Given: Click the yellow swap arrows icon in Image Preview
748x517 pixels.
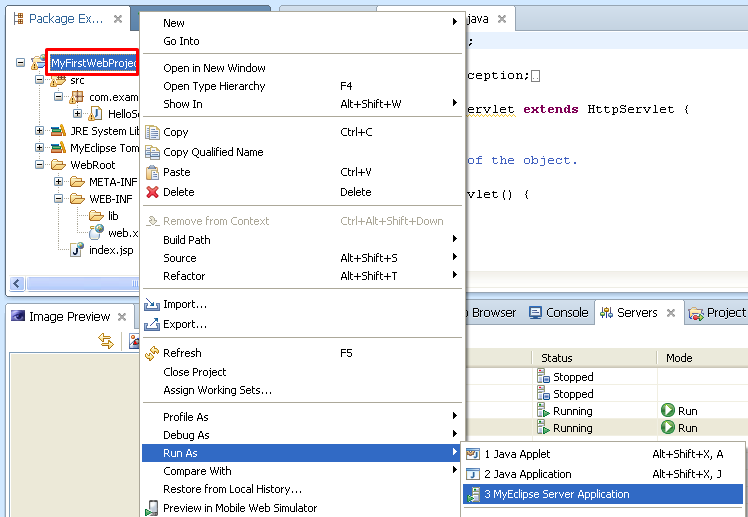Looking at the screenshot, I should tap(106, 341).
